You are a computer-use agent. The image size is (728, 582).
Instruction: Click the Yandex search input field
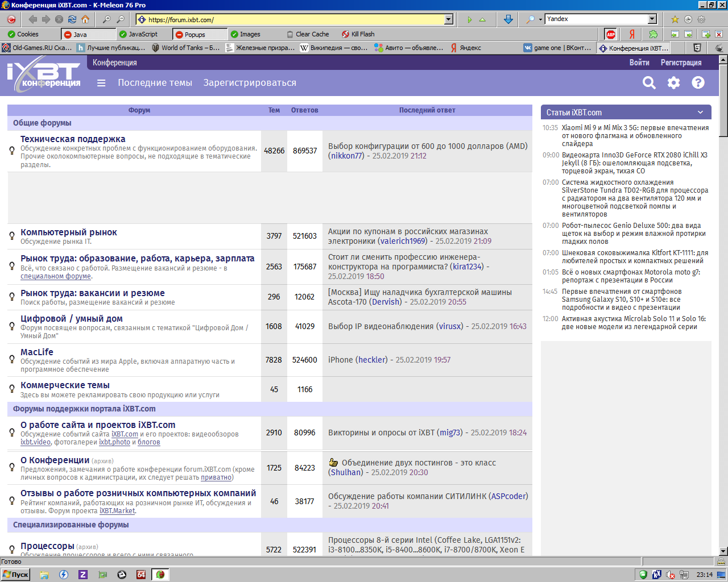click(596, 19)
